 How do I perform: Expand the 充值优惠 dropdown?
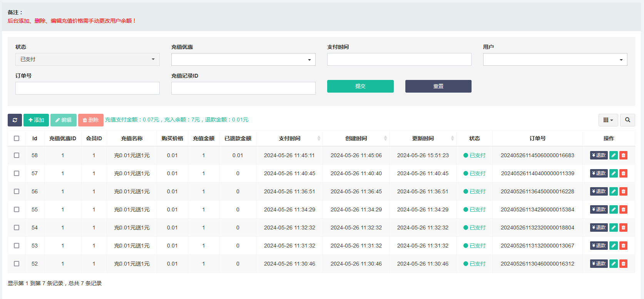[243, 60]
